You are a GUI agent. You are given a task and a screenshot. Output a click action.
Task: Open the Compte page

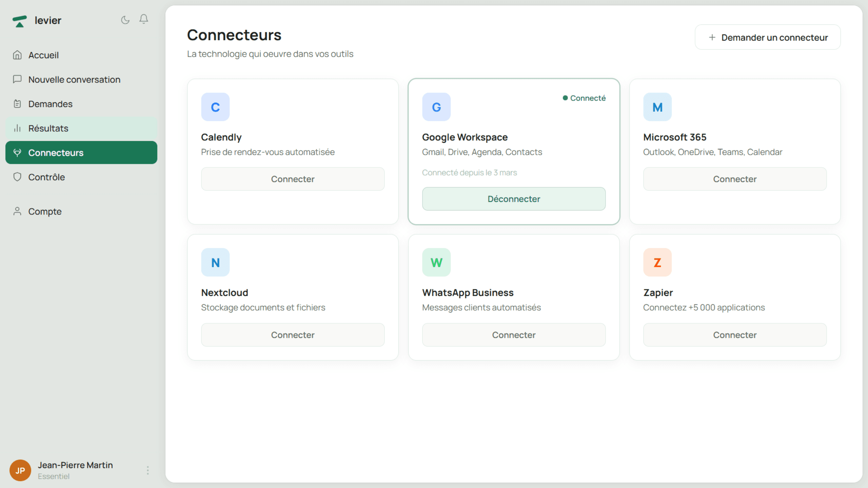(x=81, y=211)
